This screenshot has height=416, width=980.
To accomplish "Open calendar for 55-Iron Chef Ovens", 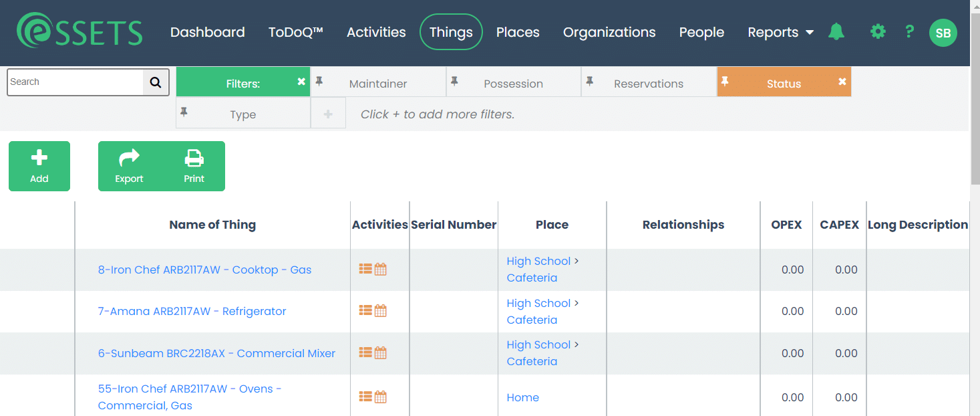I will [x=381, y=397].
